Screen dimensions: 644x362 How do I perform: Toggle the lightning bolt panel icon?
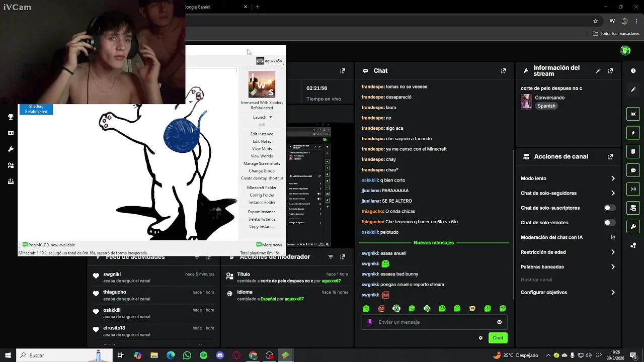pyautogui.click(x=633, y=133)
